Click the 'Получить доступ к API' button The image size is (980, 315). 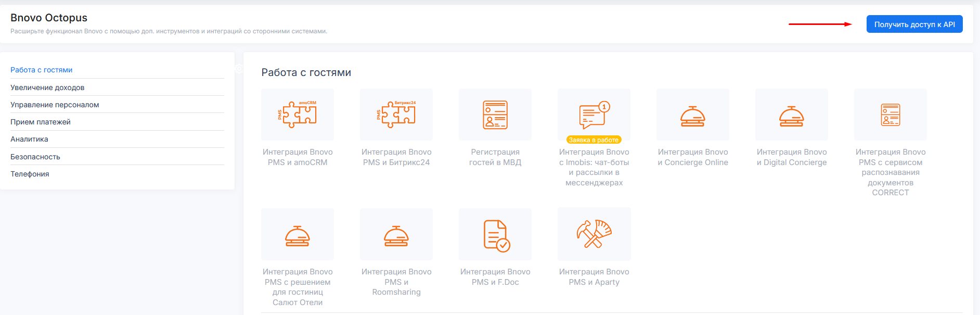click(x=914, y=24)
